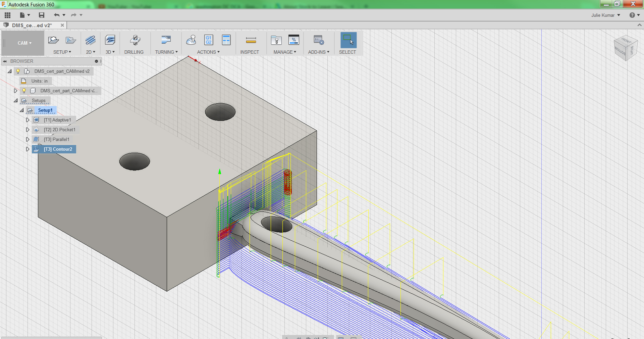Open the help question mark menu
The image size is (644, 339).
[632, 15]
